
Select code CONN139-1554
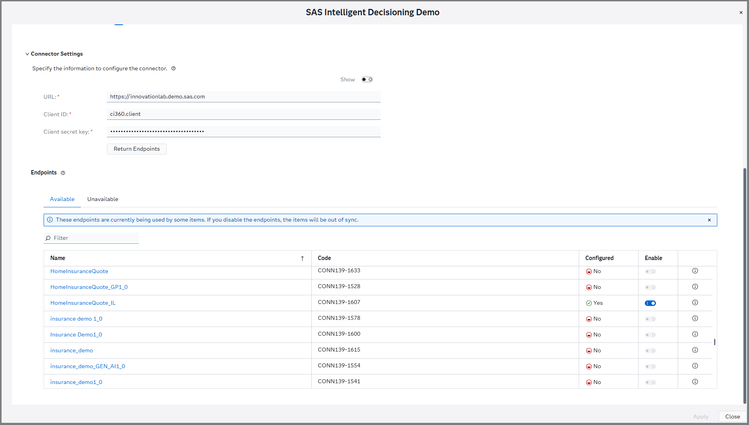pyautogui.click(x=339, y=366)
